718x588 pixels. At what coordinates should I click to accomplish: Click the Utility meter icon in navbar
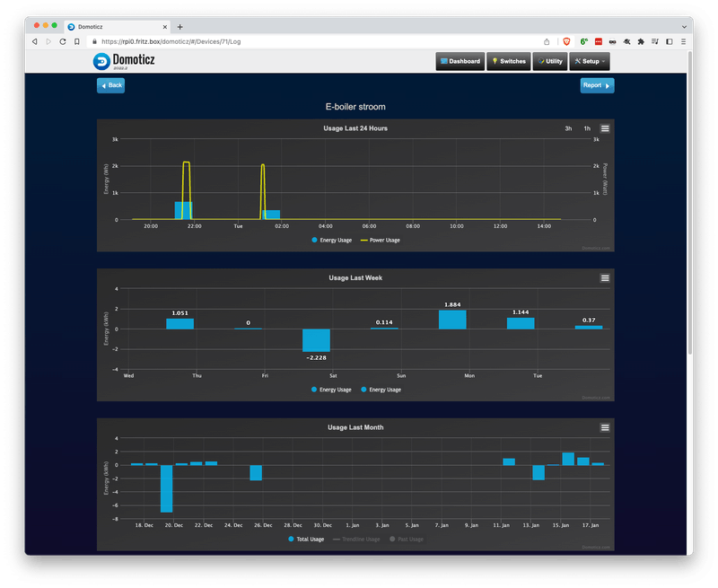point(539,60)
